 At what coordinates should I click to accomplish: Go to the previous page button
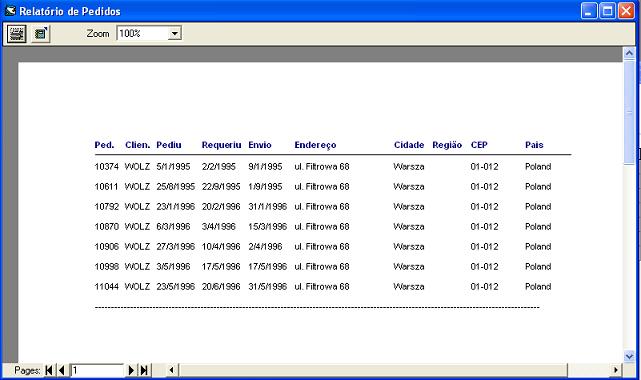pos(62,371)
